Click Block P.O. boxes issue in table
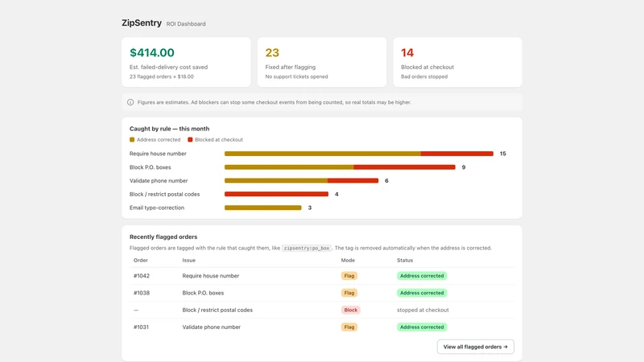Viewport: 644px width, 362px height. [203, 293]
